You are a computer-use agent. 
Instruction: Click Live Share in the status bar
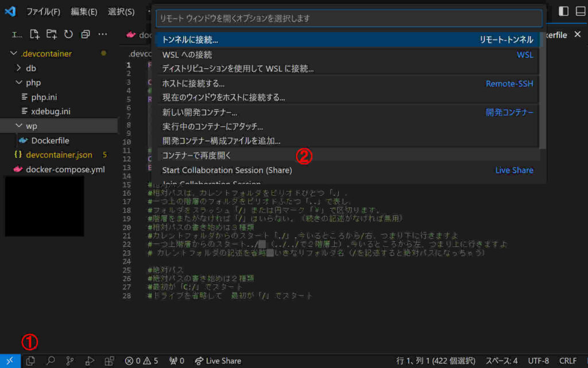[218, 361]
